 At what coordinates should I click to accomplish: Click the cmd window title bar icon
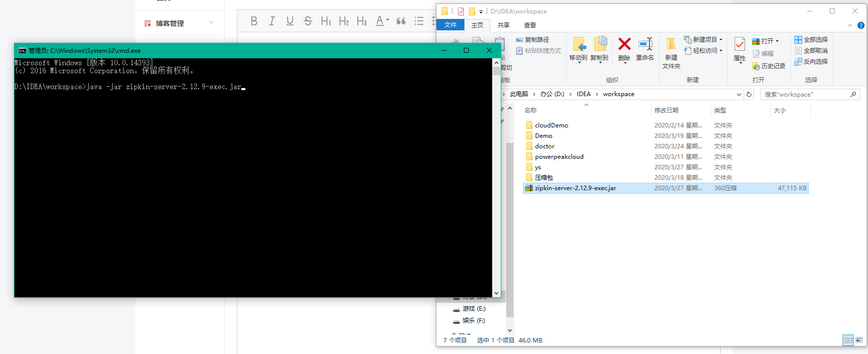[x=22, y=50]
